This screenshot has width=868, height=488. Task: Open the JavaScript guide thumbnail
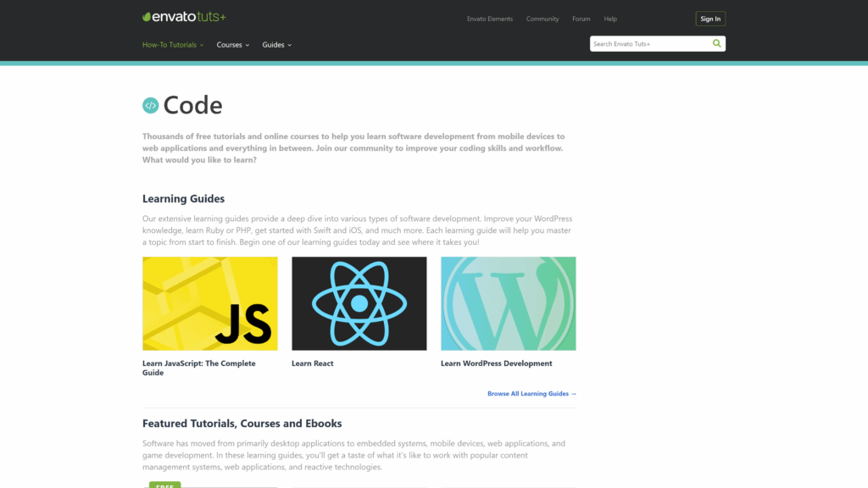(x=210, y=303)
